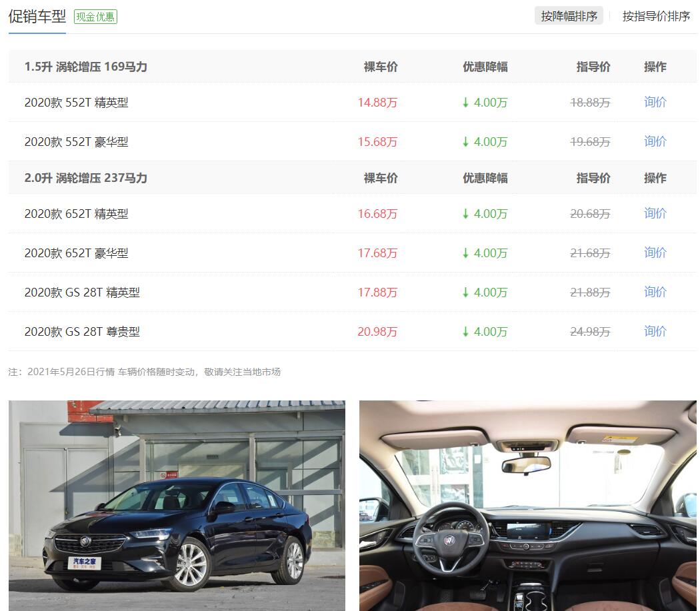The image size is (700, 611).
Task: Click the 4.00万 discount in 552T 精英型 row
Action: (485, 103)
